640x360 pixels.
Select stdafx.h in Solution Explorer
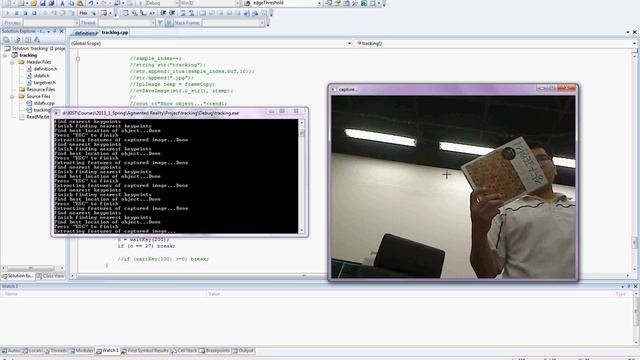[x=41, y=76]
